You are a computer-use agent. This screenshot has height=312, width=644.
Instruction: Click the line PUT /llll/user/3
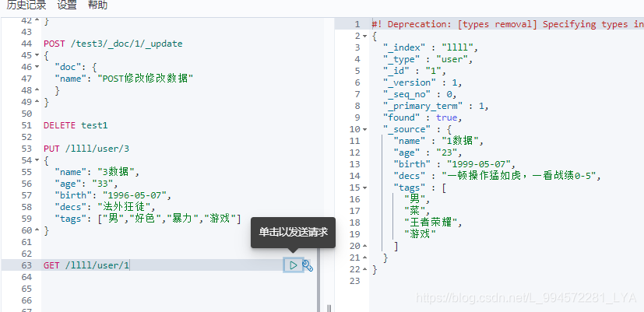tap(86, 149)
